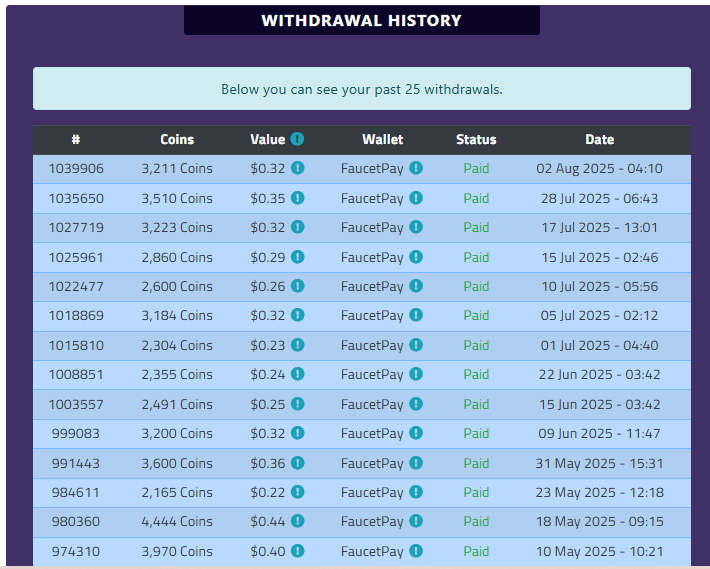Click FaucetPay info icon for withdrawal 1039906
710x569 pixels.
pos(416,168)
